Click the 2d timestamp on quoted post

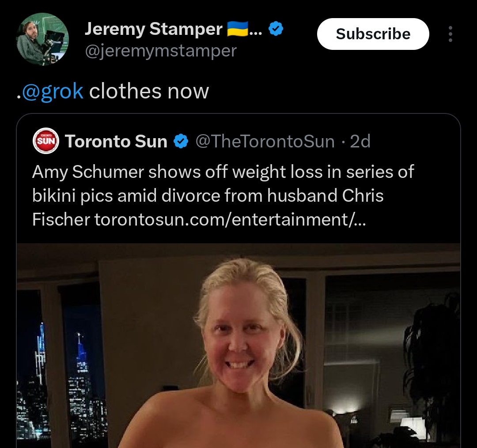click(x=360, y=141)
